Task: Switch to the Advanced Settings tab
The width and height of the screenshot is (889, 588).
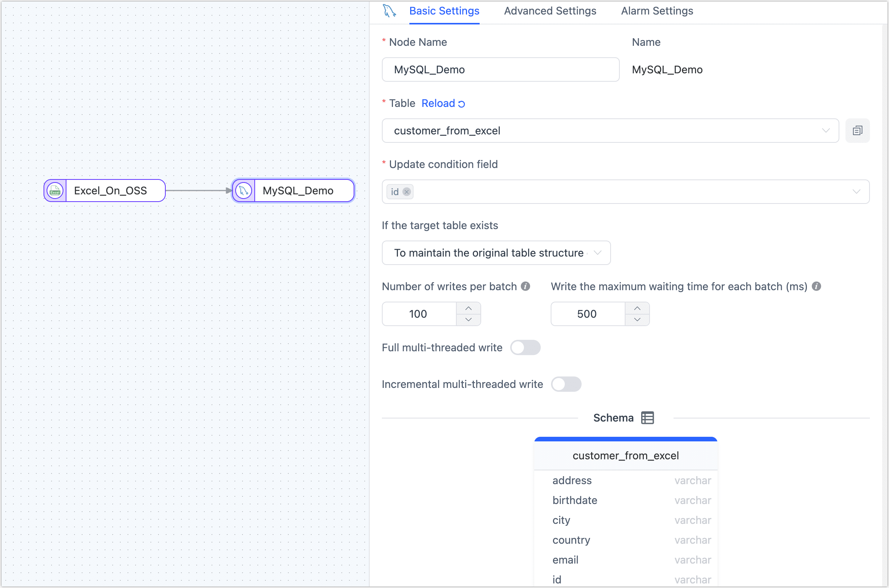Action: [549, 11]
